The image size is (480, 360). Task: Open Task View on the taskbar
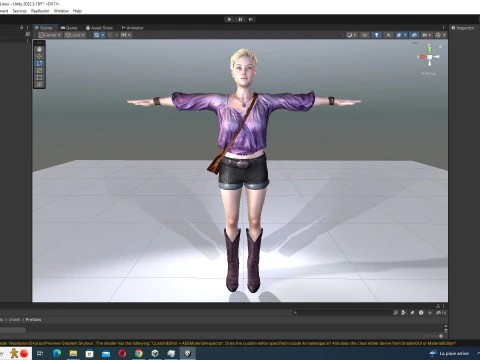click(40, 353)
